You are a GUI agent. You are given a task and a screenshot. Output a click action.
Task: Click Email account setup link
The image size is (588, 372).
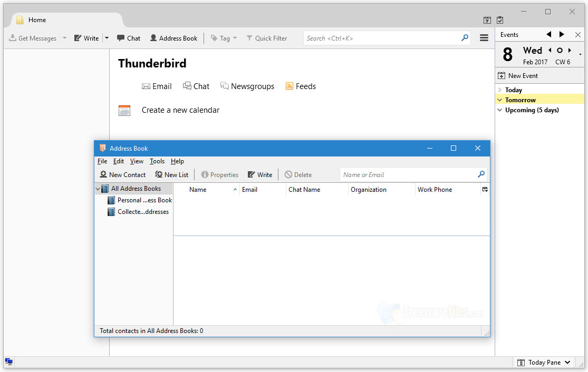tap(157, 86)
